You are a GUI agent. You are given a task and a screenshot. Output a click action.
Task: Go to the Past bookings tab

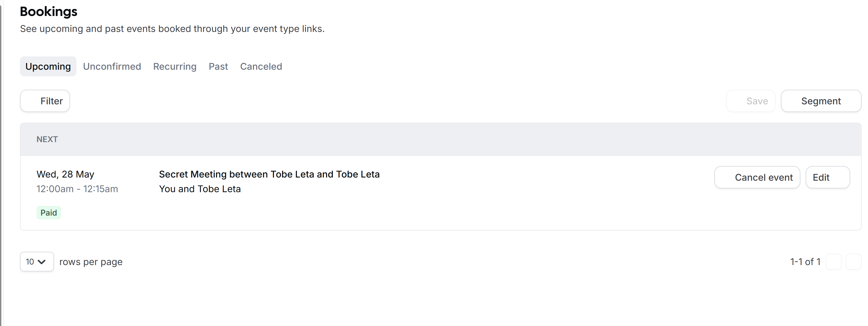click(218, 66)
